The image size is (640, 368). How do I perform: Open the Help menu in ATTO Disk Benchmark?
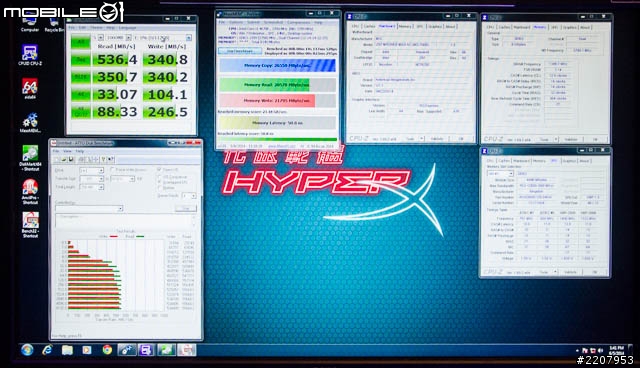coord(80,151)
